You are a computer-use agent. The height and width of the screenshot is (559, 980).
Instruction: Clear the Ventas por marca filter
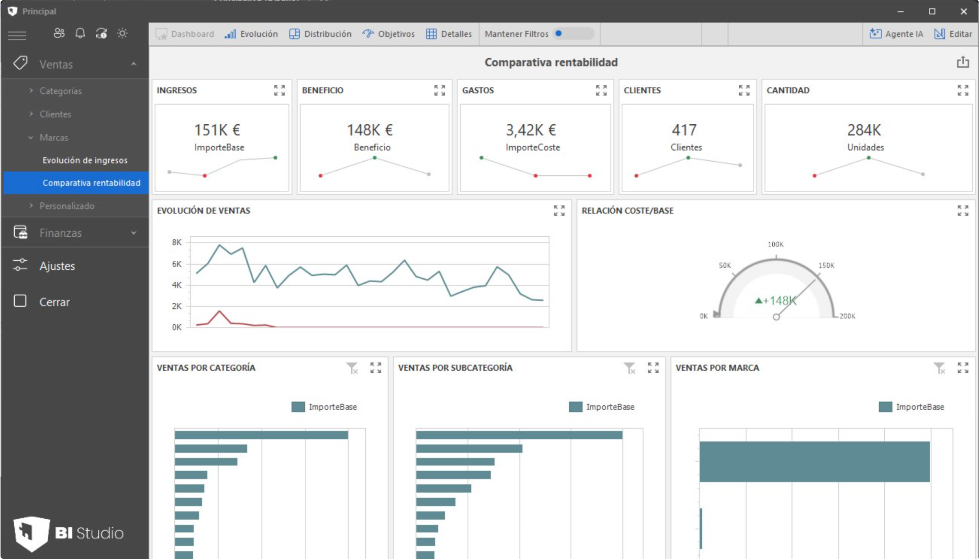[x=939, y=368]
